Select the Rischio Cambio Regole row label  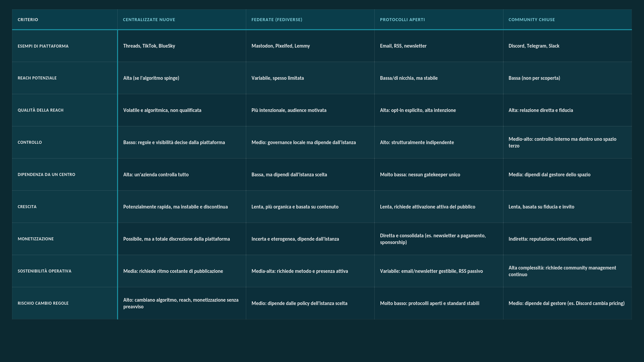(x=43, y=303)
